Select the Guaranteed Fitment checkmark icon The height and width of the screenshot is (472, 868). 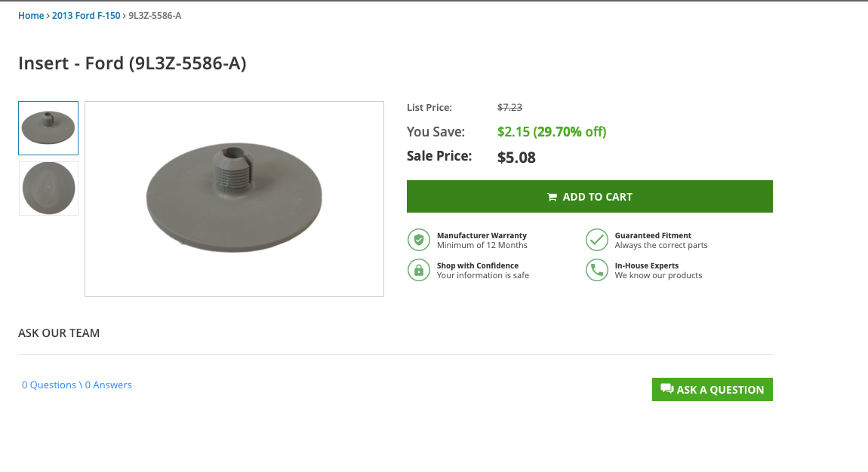tap(597, 239)
